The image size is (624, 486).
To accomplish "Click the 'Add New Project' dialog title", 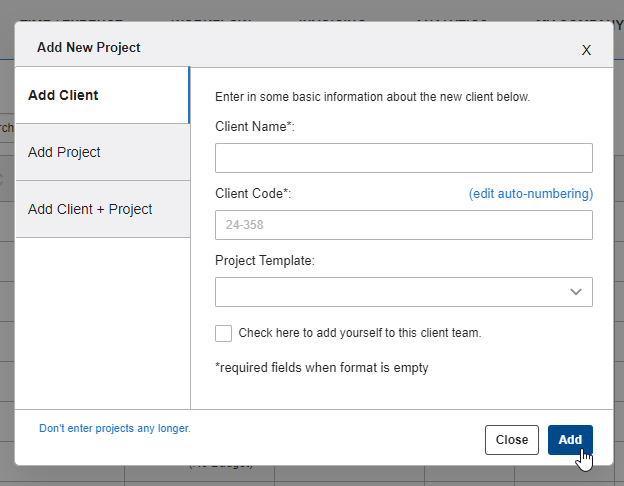I will [x=88, y=47].
